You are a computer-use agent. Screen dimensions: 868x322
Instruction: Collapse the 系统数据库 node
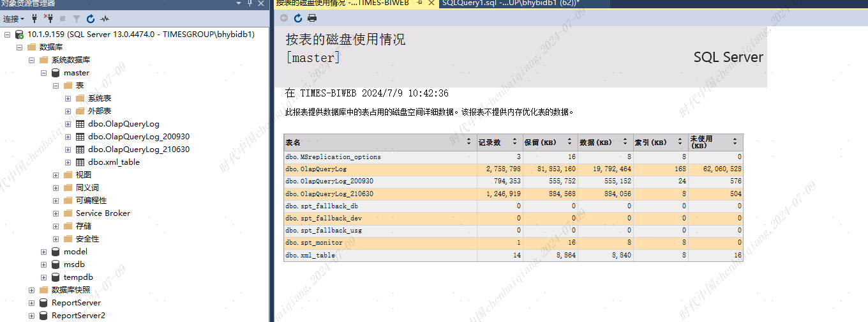[31, 60]
